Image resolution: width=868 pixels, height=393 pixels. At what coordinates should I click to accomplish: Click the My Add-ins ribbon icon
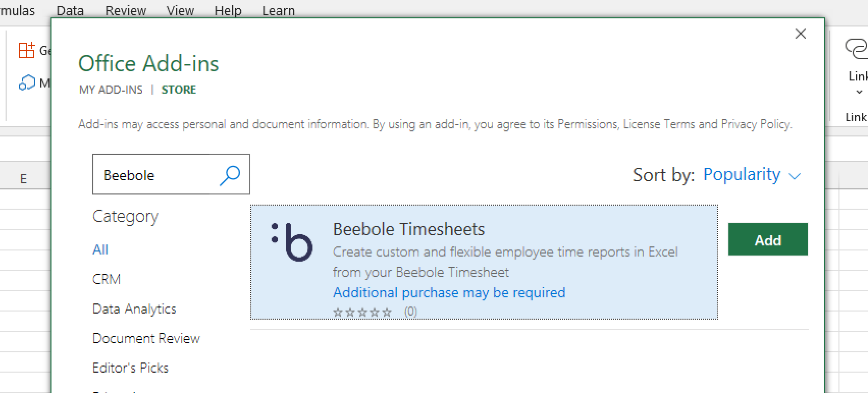pos(27,82)
